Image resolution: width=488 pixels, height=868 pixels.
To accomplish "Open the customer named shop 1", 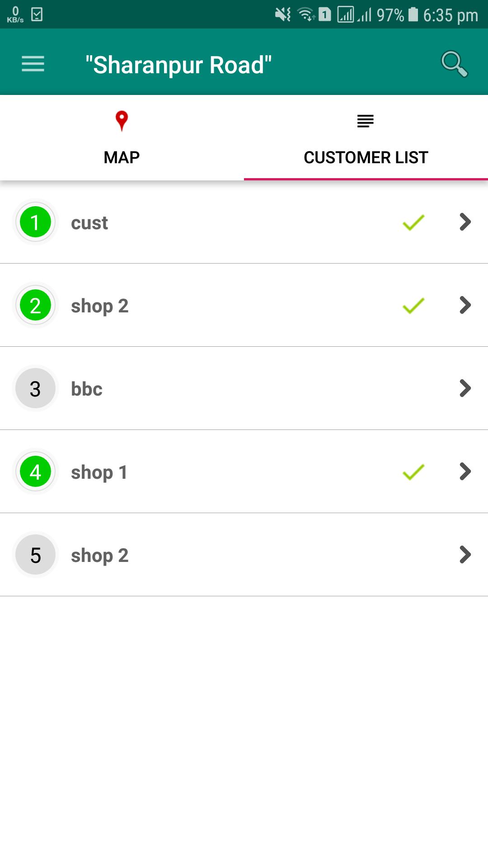I will [x=244, y=472].
